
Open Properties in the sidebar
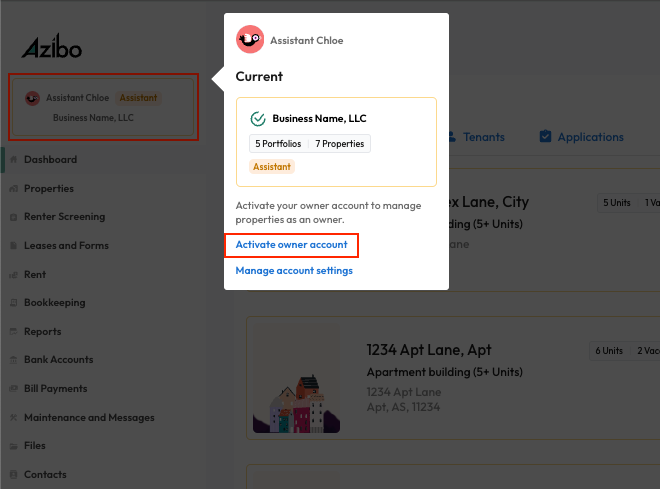pyautogui.click(x=49, y=189)
